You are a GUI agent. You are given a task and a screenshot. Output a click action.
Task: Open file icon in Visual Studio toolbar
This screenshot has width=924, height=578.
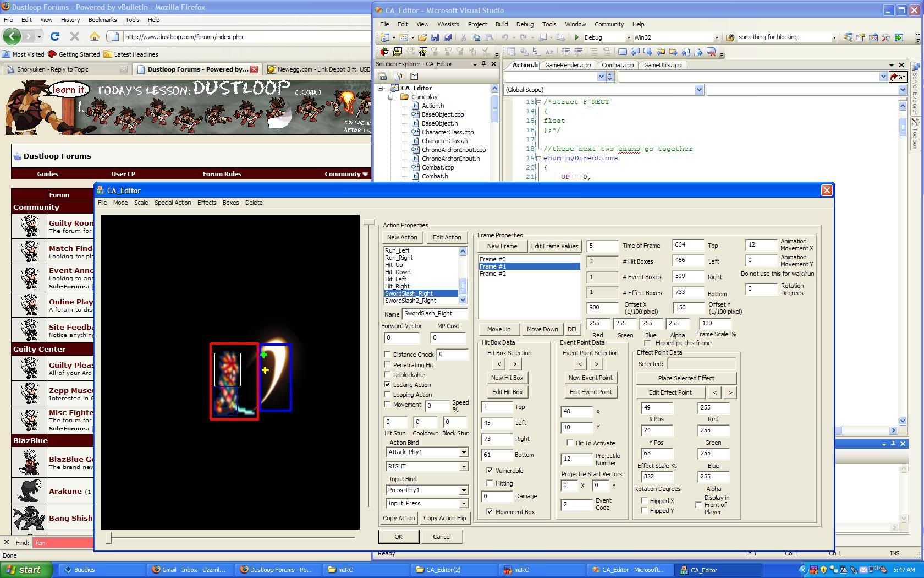click(x=422, y=37)
